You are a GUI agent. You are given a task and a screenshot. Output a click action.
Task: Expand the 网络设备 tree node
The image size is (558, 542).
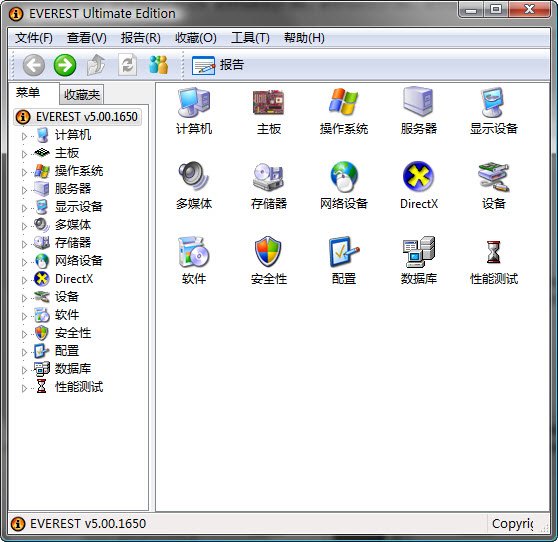[x=24, y=262]
